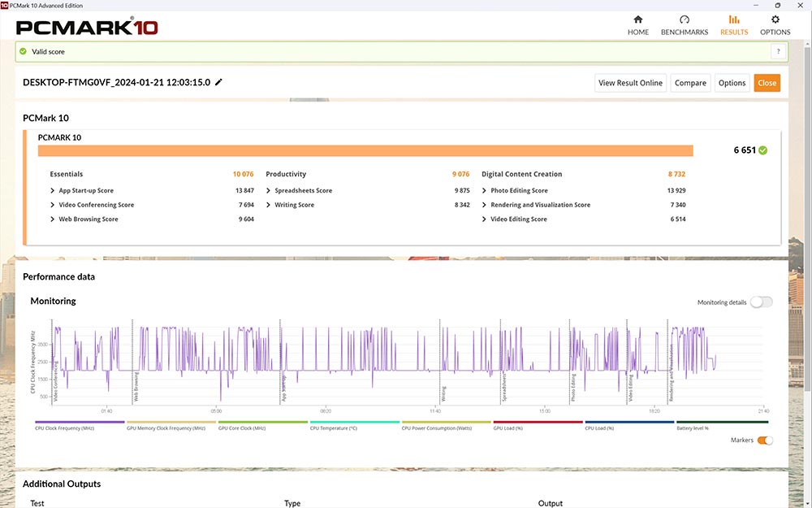Click the home house icon
The width and height of the screenshot is (812, 508).
tap(638, 20)
